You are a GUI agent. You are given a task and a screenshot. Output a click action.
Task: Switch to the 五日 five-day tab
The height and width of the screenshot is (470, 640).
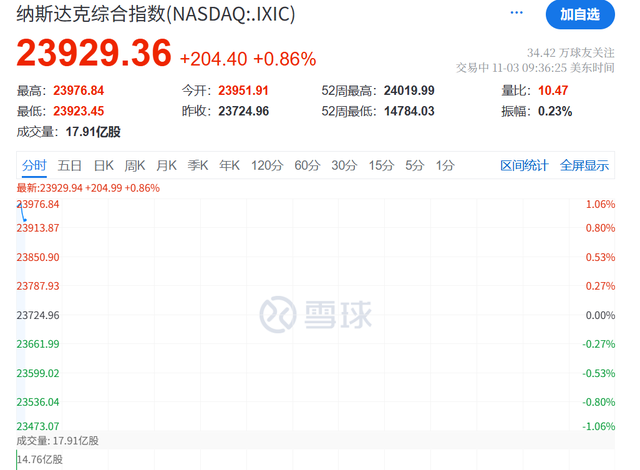(x=69, y=165)
